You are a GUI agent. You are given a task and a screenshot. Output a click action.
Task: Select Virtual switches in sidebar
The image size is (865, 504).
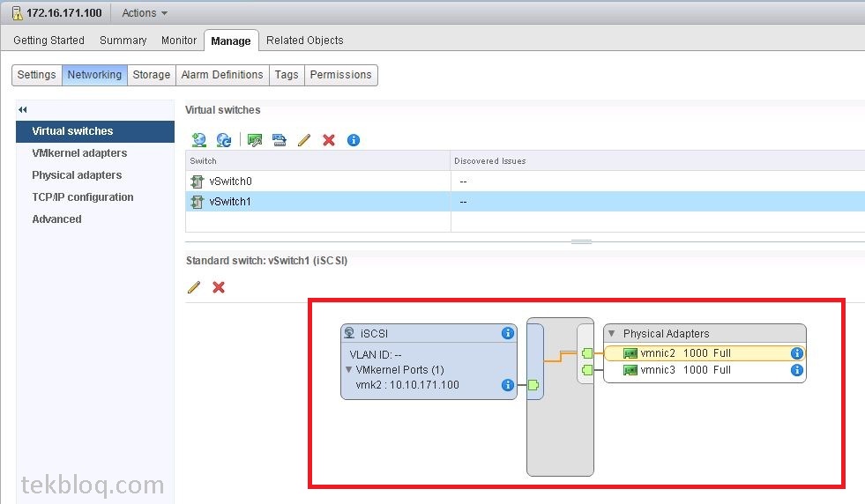pyautogui.click(x=95, y=131)
